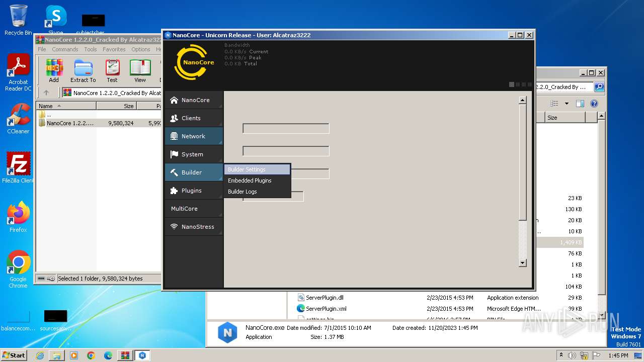Click Explorer search button icon
The width and height of the screenshot is (644, 362).
click(599, 87)
